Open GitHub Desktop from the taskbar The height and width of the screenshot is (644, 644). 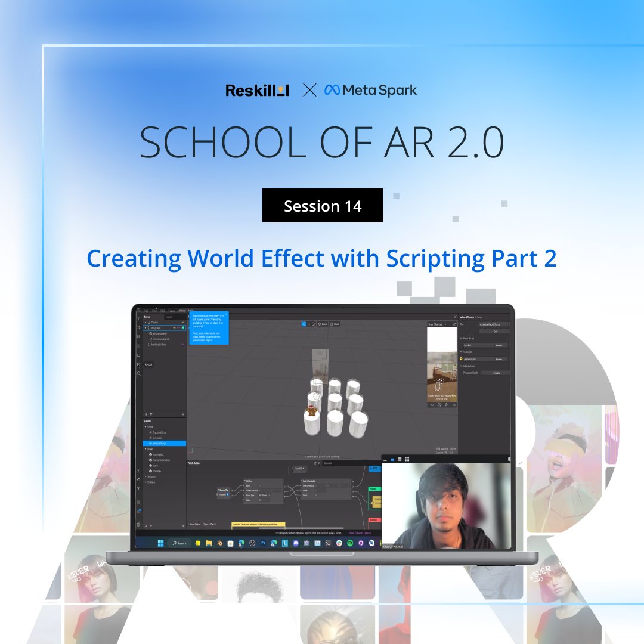pyautogui.click(x=361, y=543)
